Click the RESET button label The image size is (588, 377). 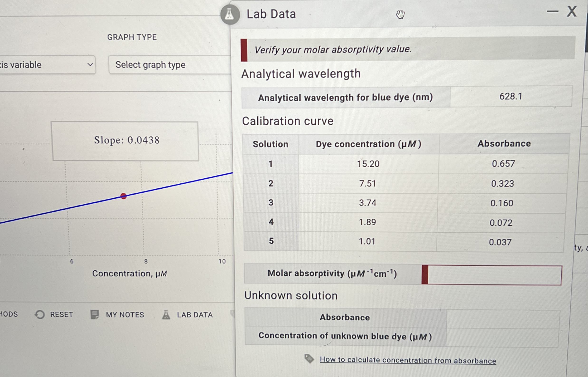point(61,315)
